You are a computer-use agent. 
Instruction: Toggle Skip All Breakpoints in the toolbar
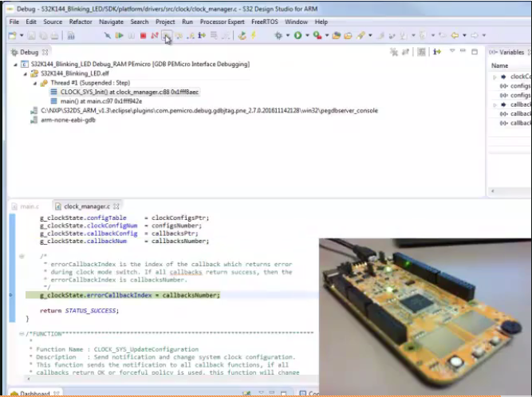coord(107,35)
